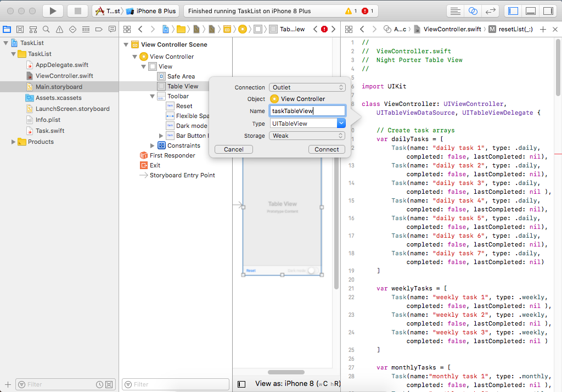
Task: Add another assistant editor pane
Action: [x=543, y=29]
